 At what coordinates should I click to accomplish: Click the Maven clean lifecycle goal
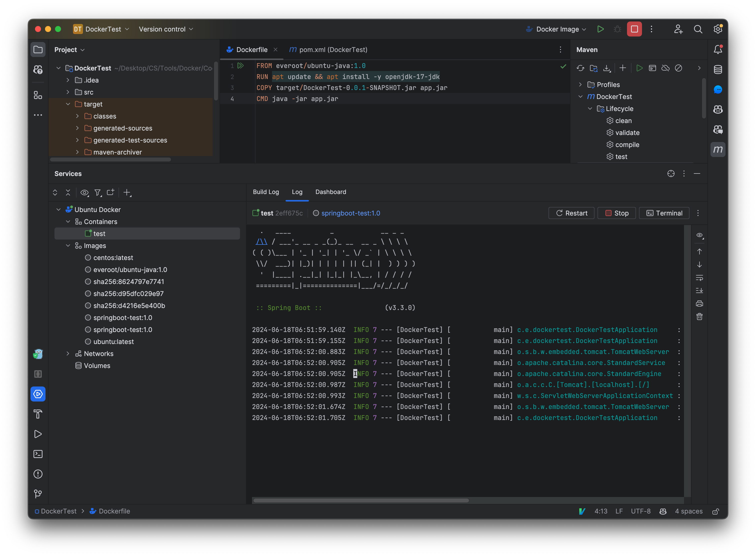tap(623, 121)
